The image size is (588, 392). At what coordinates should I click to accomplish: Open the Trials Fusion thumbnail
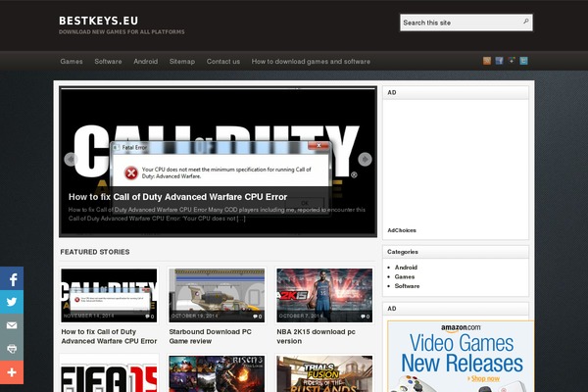pos(324,374)
